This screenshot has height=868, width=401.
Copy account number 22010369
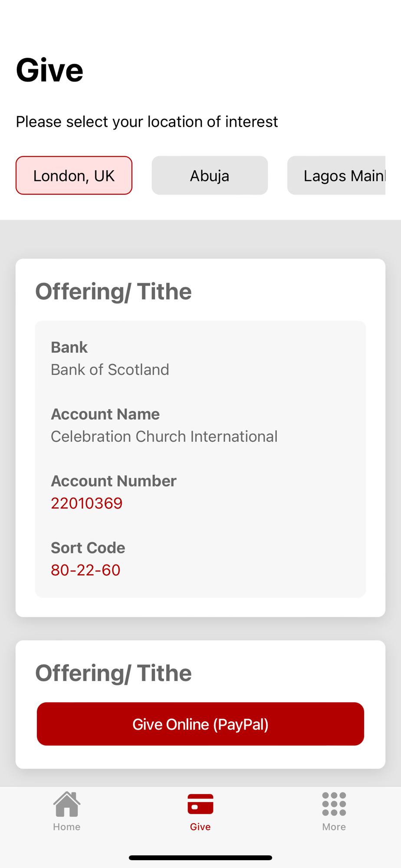(x=87, y=503)
